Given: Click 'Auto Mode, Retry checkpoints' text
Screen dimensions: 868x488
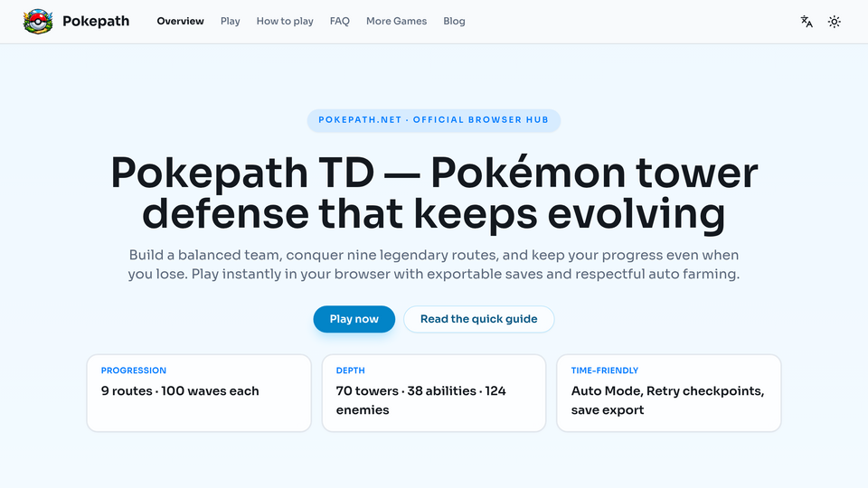Looking at the screenshot, I should point(667,391).
